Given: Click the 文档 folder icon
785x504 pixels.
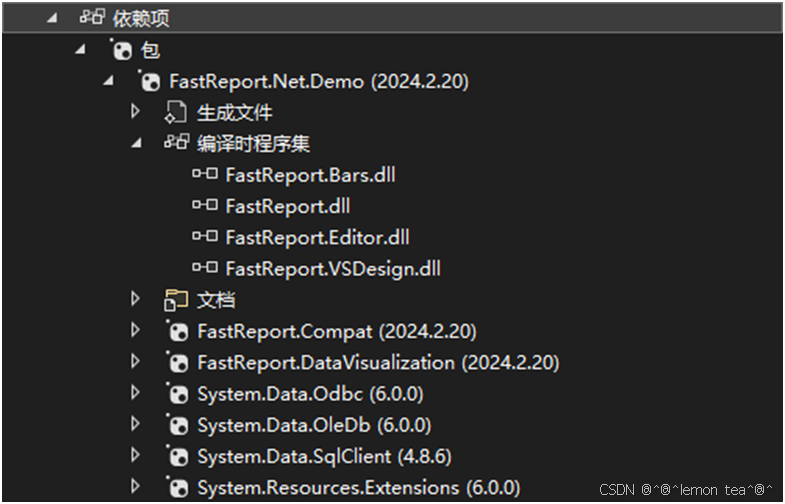Looking at the screenshot, I should [176, 300].
